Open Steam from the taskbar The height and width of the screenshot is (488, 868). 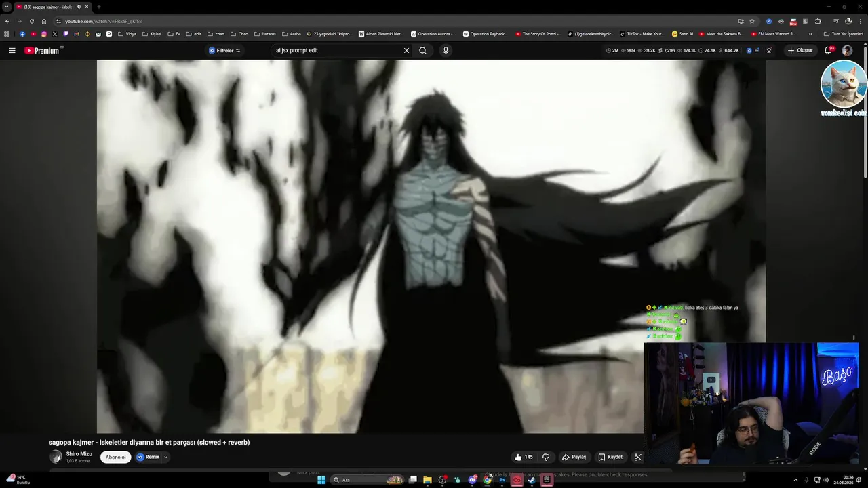(532, 480)
